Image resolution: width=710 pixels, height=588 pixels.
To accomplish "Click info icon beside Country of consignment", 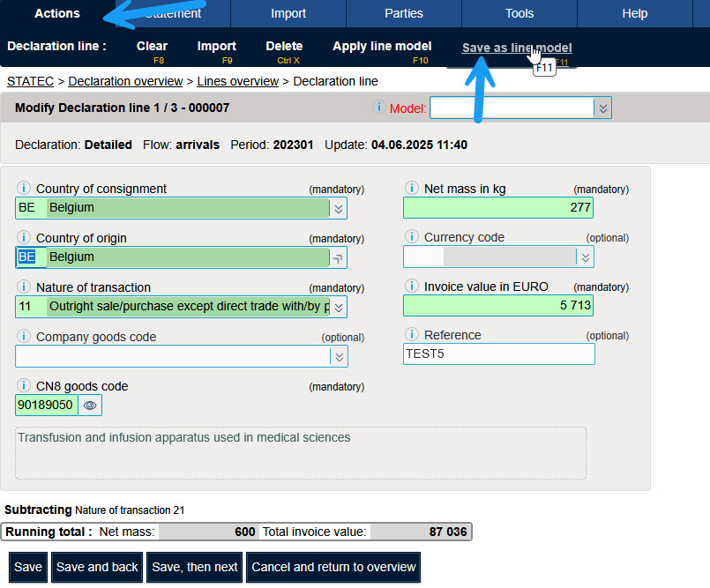I will tap(24, 189).
